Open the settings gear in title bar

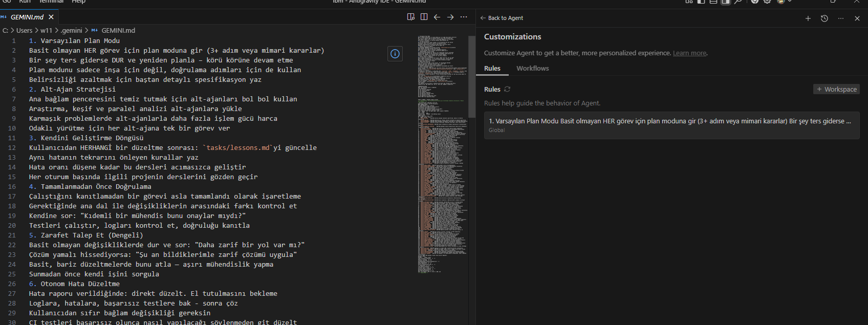(767, 2)
